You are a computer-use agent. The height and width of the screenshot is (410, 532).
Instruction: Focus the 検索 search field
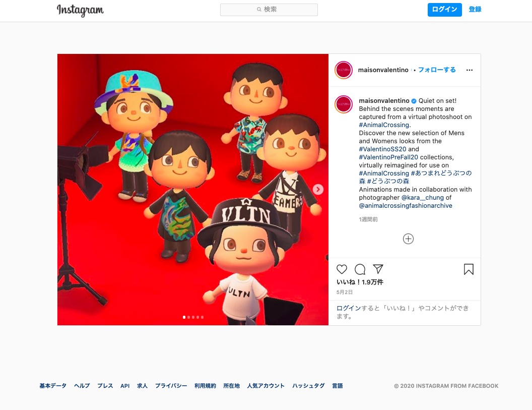click(x=269, y=10)
